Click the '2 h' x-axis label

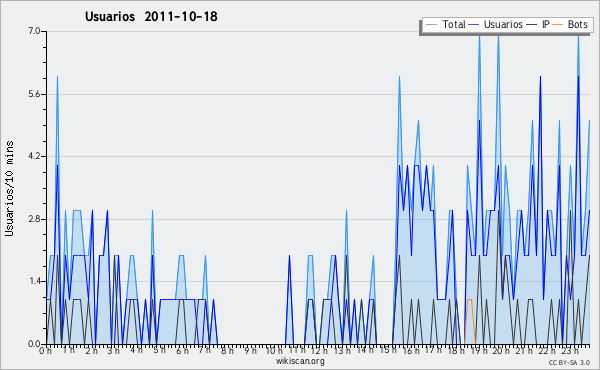(x=92, y=350)
